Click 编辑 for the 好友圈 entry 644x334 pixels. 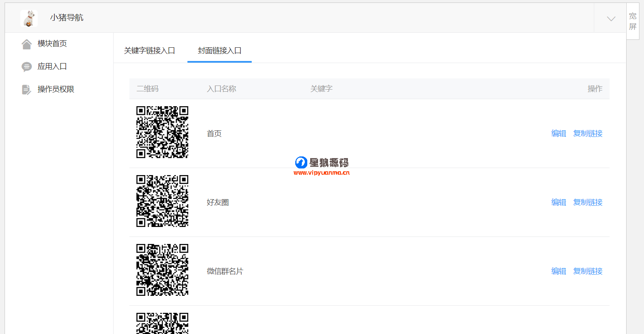(559, 202)
